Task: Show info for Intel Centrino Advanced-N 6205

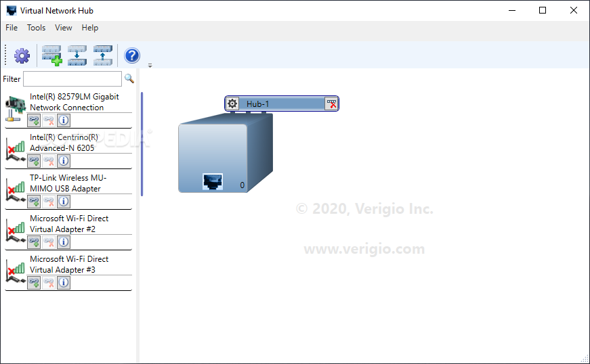Action: tap(64, 161)
